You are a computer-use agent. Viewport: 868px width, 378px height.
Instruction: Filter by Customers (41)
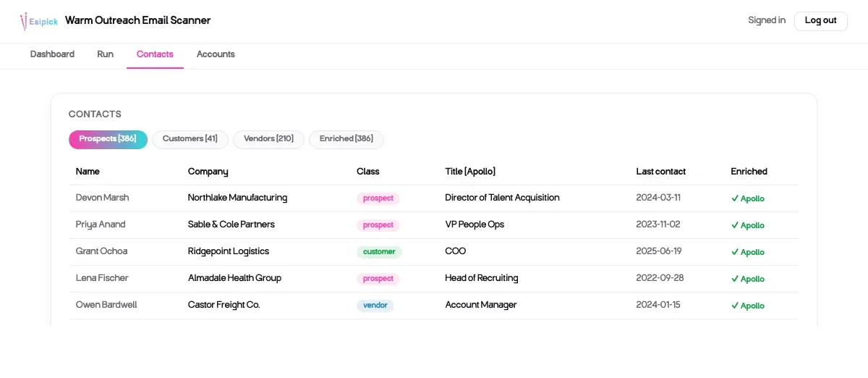[x=190, y=139]
